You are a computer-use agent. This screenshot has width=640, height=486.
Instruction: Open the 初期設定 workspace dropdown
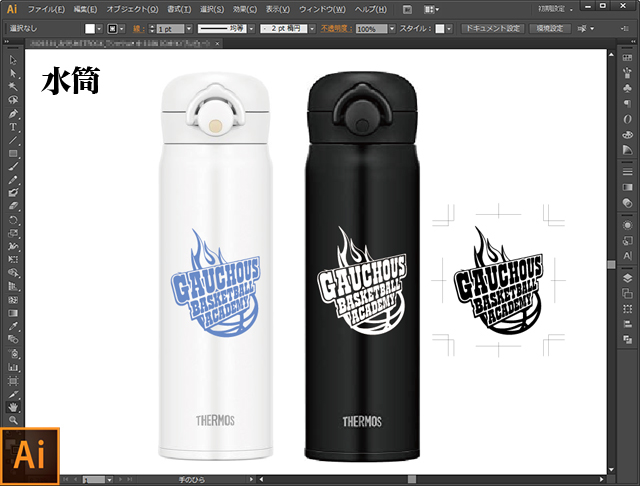pyautogui.click(x=555, y=9)
